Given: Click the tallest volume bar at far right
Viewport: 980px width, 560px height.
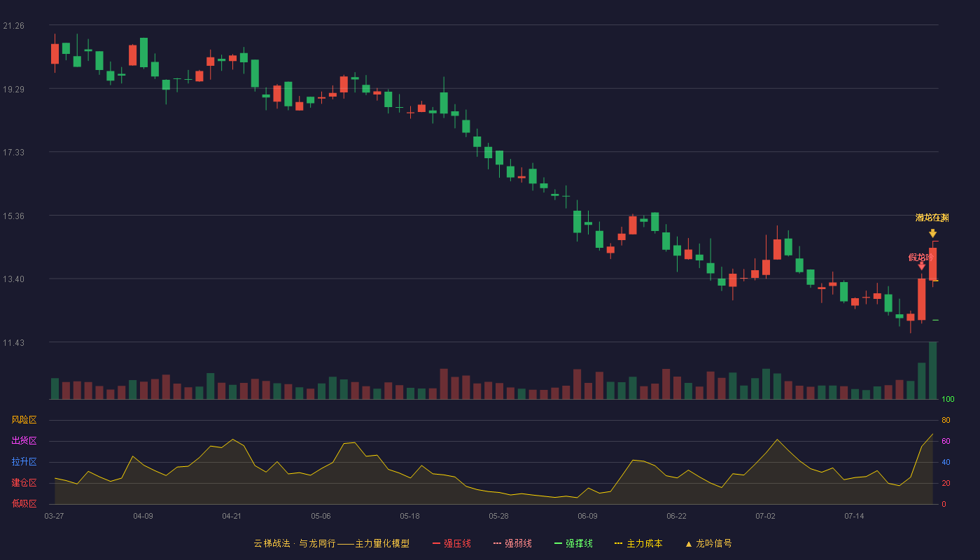Looking at the screenshot, I should (932, 370).
